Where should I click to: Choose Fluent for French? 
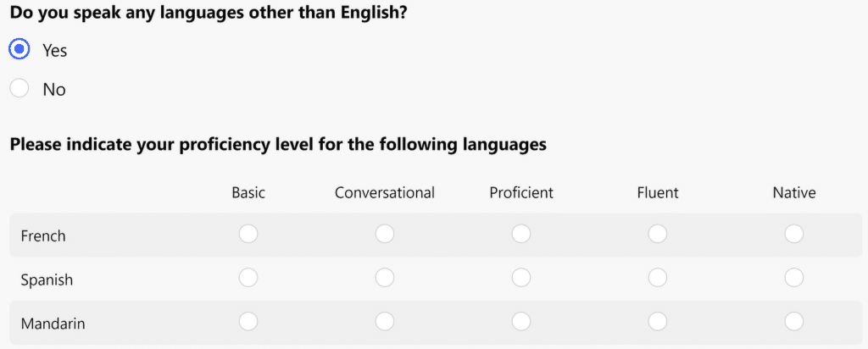658,234
